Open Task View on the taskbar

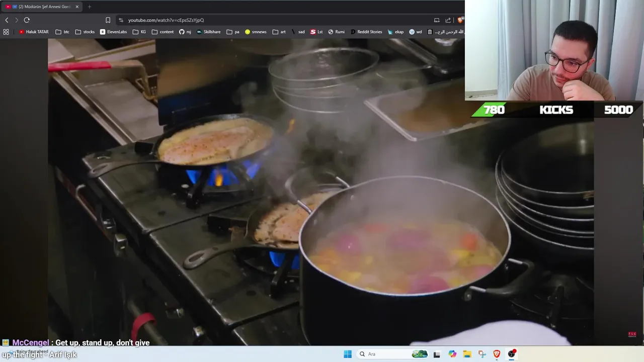(x=437, y=354)
